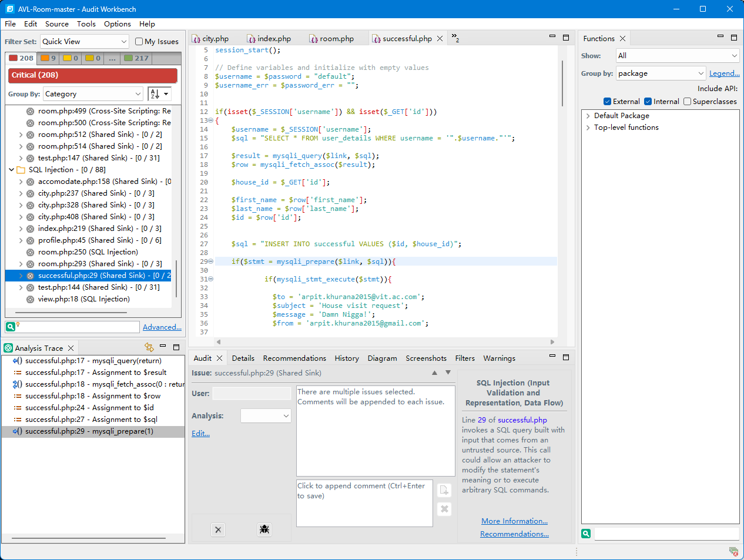744x560 pixels.
Task: Collapse the SQL Injection category folder
Action: click(x=11, y=170)
